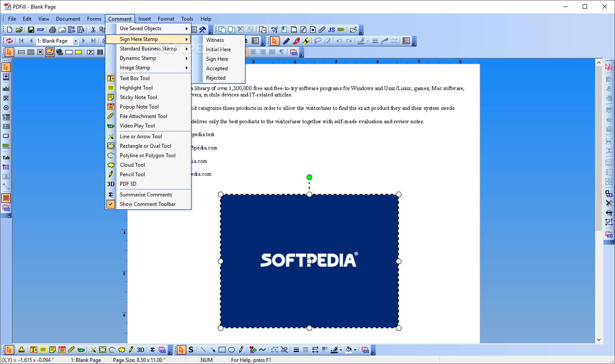Click the red Refresh icon
615x364 pixels.
9,41
